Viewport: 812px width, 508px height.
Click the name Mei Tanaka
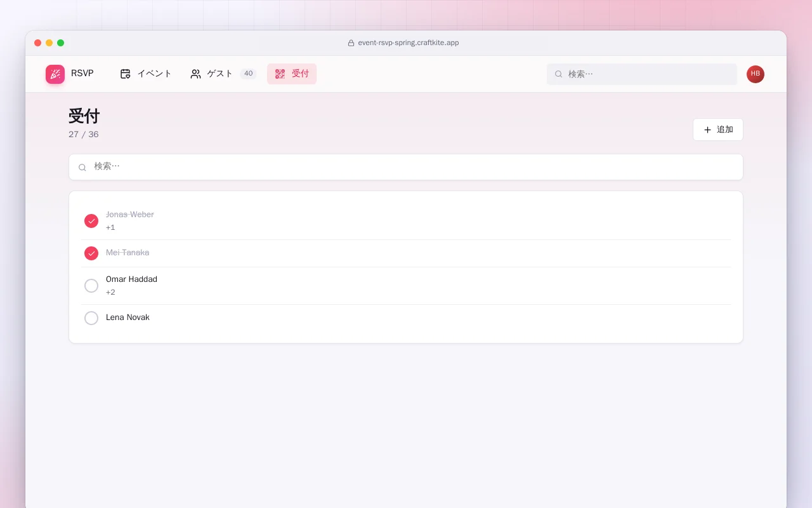[x=128, y=253]
